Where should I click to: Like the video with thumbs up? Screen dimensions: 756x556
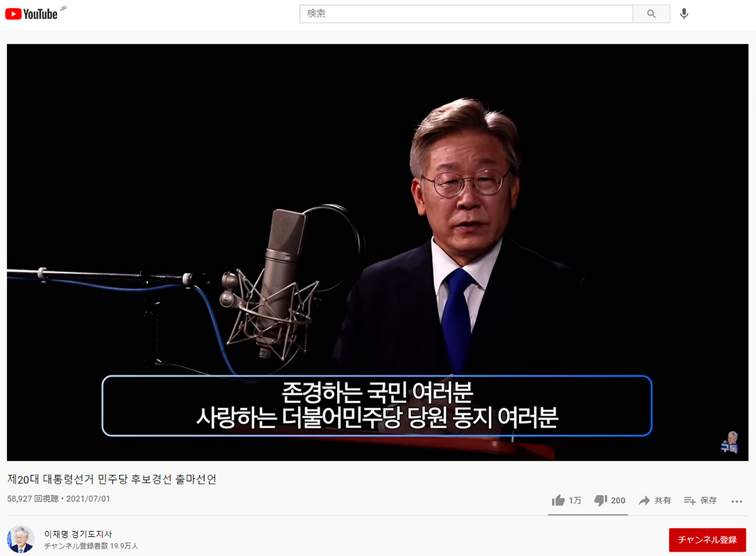[x=566, y=501]
